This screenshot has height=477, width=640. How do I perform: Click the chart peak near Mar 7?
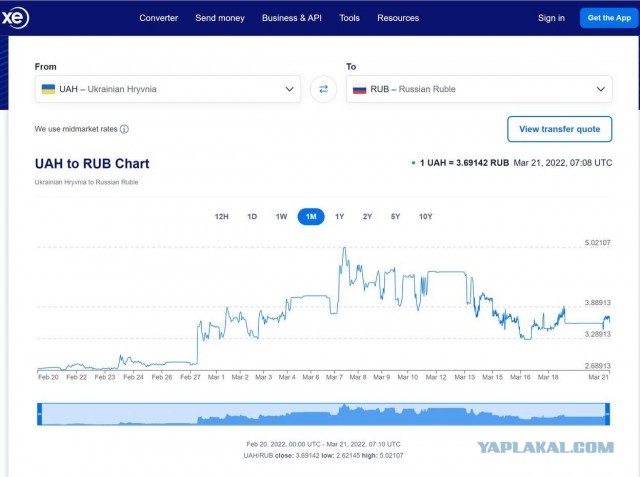344,248
